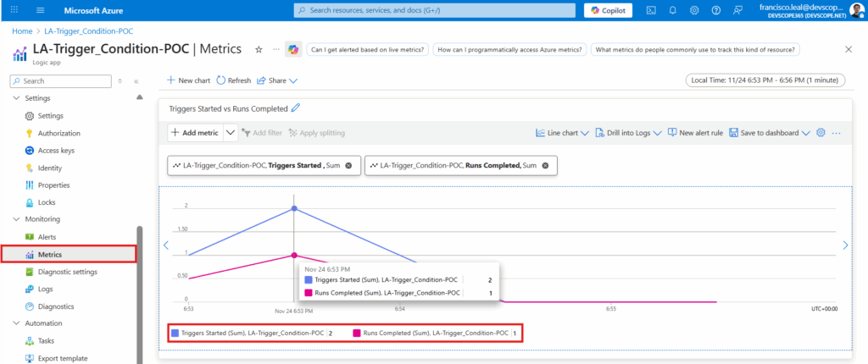The width and height of the screenshot is (868, 364).
Task: Open LA-Trigger_Condition-POC breadcrumb link
Action: (88, 31)
